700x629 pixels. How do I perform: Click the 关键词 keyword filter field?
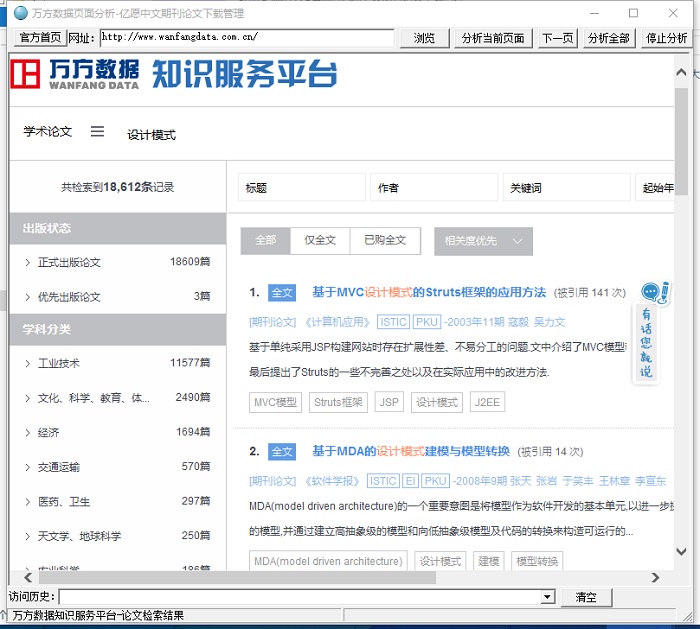pyautogui.click(x=566, y=187)
